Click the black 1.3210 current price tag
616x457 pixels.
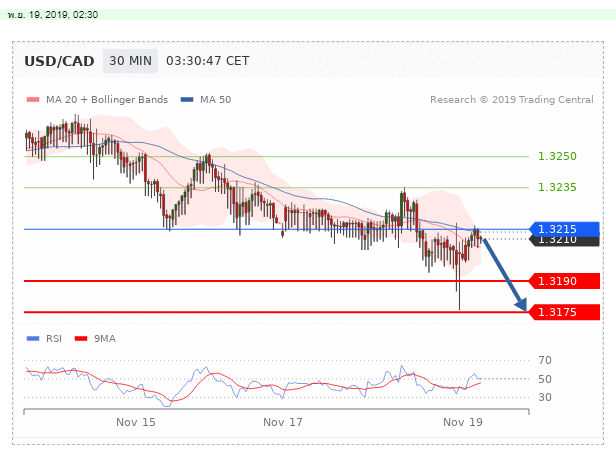coord(565,241)
